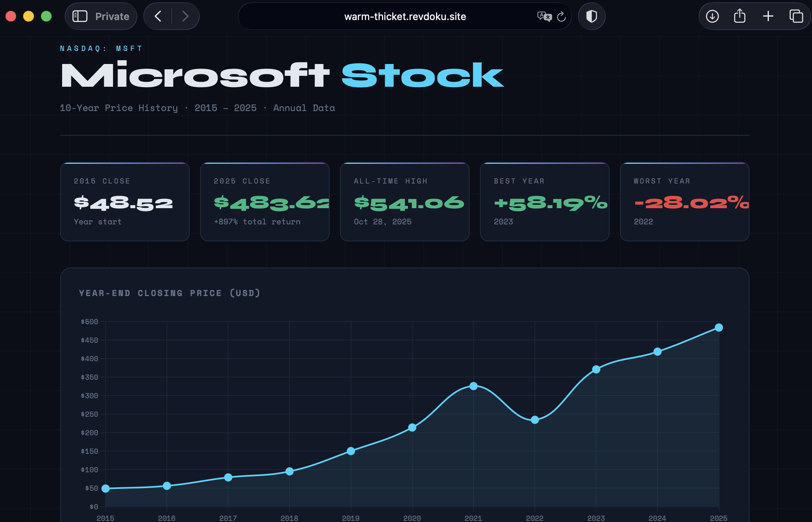Click the '+897% total return' text

click(x=257, y=222)
